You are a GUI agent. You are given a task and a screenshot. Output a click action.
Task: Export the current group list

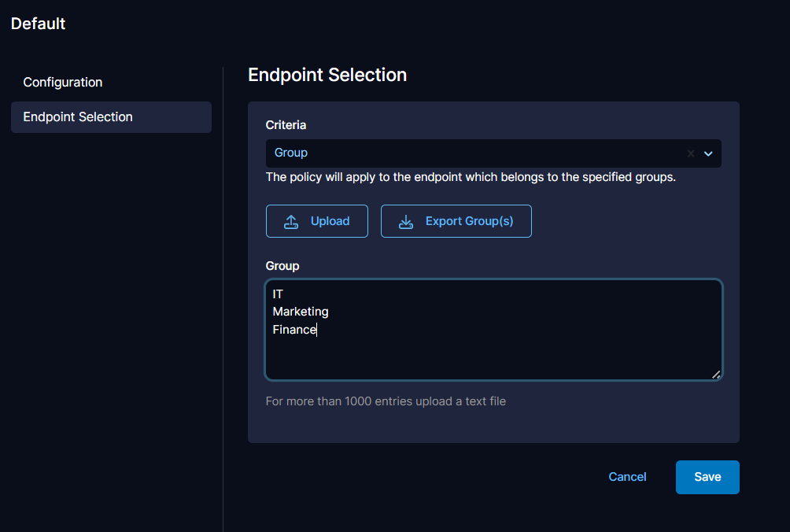click(456, 221)
